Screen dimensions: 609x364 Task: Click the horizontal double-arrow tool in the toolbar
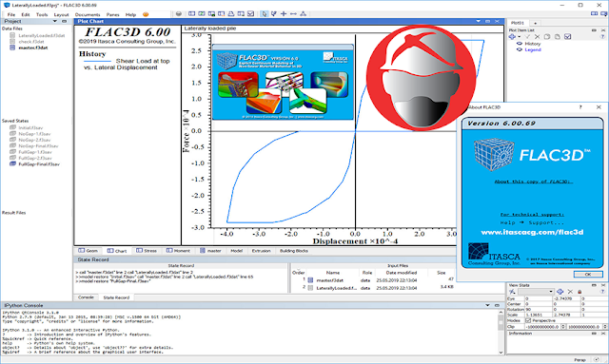293,13
